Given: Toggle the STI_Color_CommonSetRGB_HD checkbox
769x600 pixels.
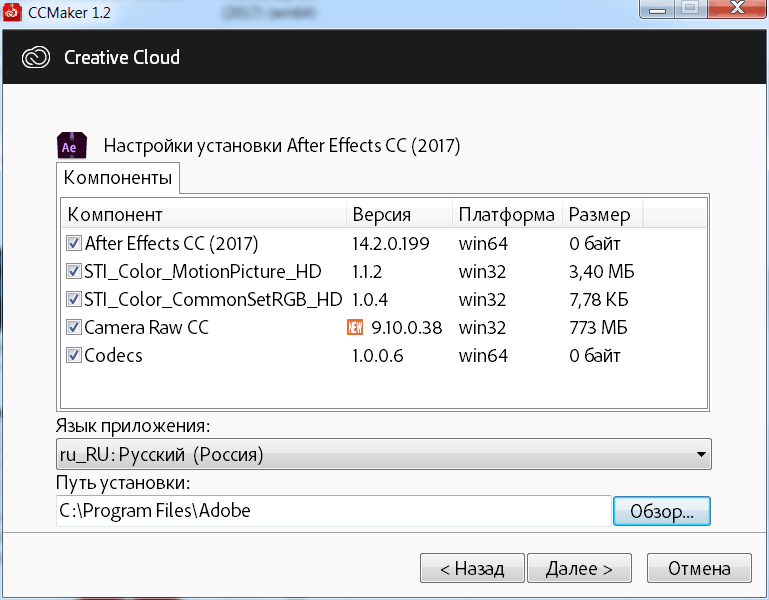Looking at the screenshot, I should click(x=74, y=299).
